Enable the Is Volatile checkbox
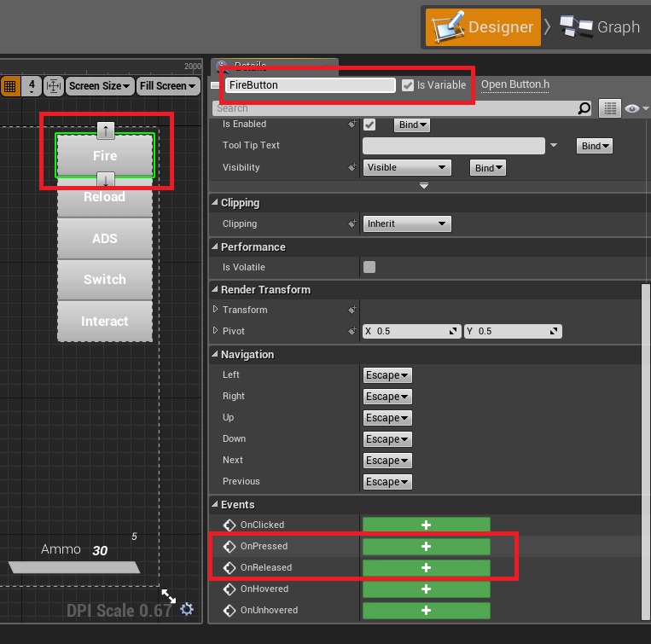Viewport: 651px width, 644px height. click(369, 267)
